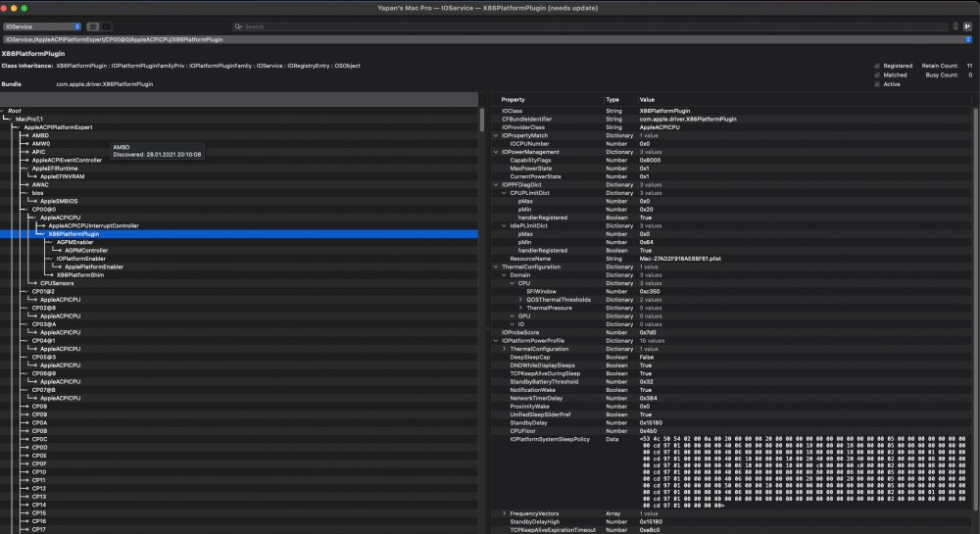This screenshot has width=980, height=534.
Task: Select the CP01@2 tree row
Action: coord(239,292)
